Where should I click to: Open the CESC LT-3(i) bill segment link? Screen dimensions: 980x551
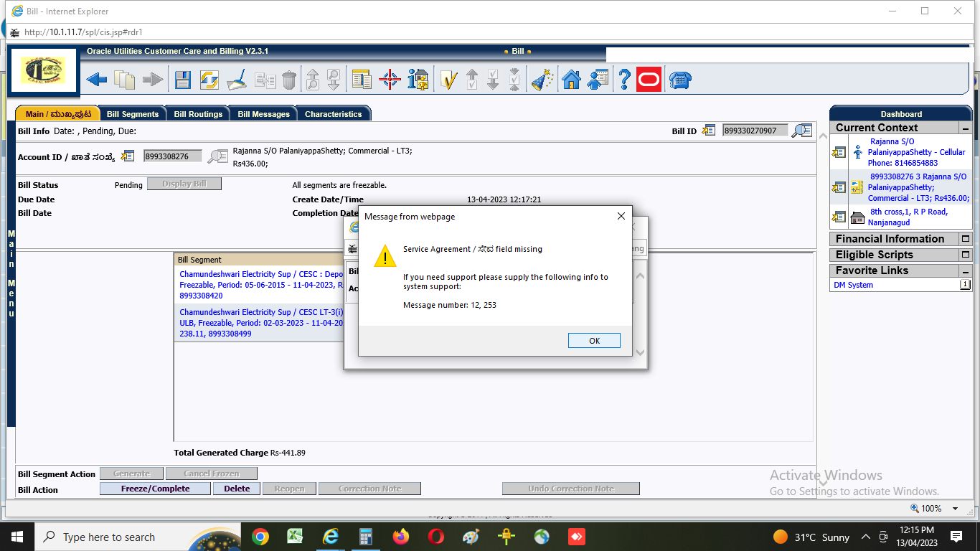point(261,323)
